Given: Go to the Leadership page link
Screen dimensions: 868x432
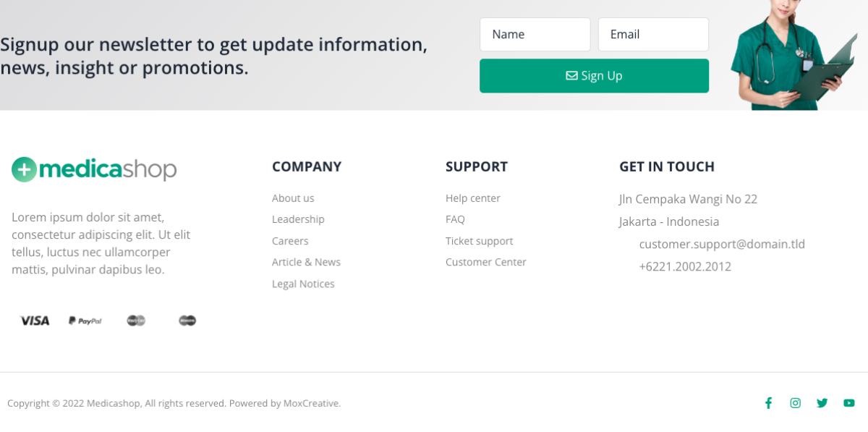Looking at the screenshot, I should click(x=298, y=219).
